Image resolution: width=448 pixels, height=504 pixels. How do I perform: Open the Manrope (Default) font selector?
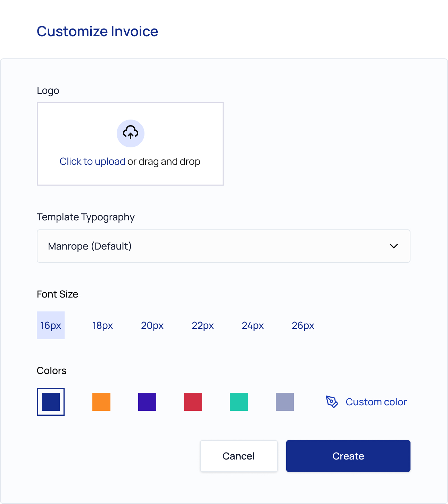tap(224, 246)
